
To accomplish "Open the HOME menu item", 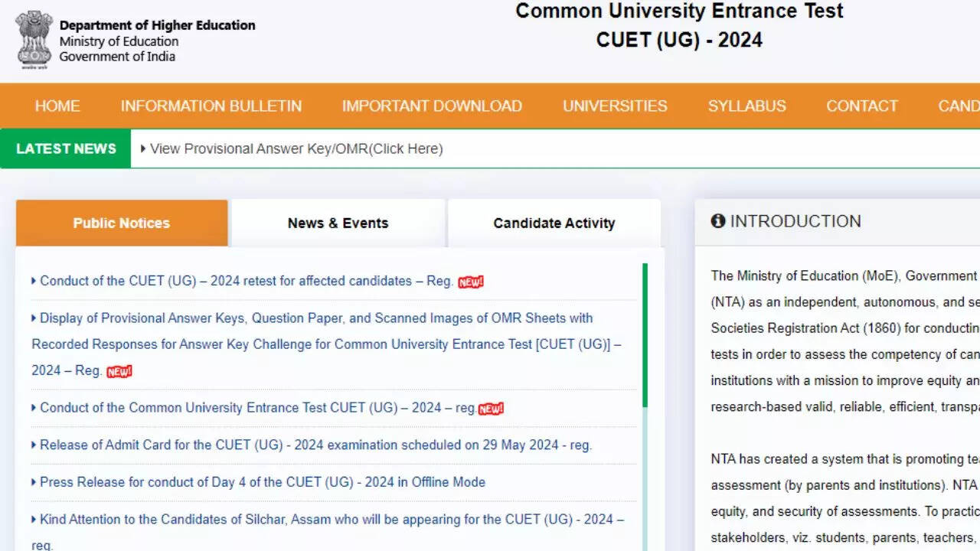I will 57,106.
